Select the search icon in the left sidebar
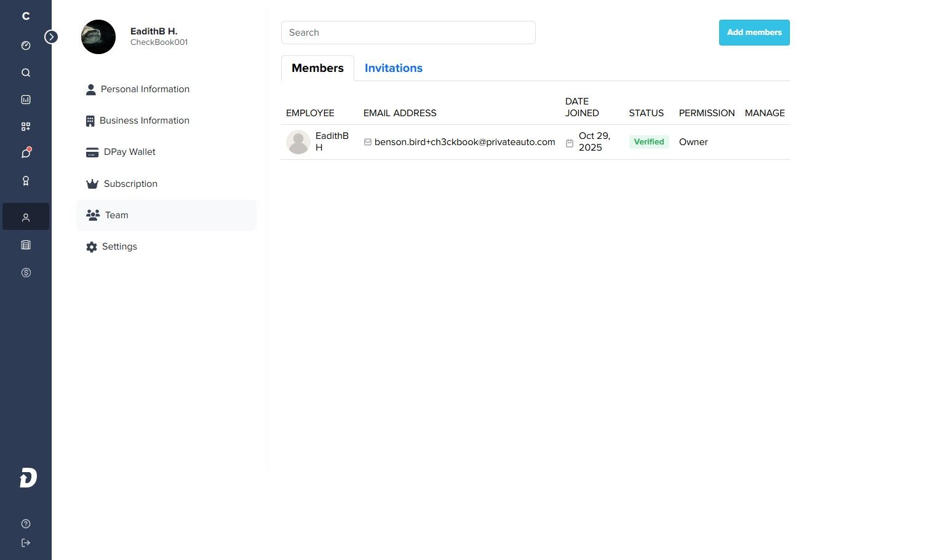This screenshot has width=948, height=560. 25,72
